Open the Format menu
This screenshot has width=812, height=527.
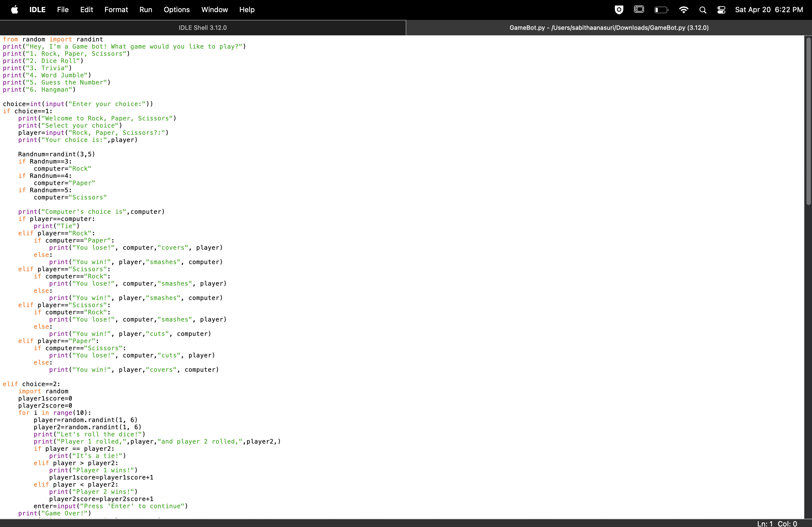click(116, 10)
